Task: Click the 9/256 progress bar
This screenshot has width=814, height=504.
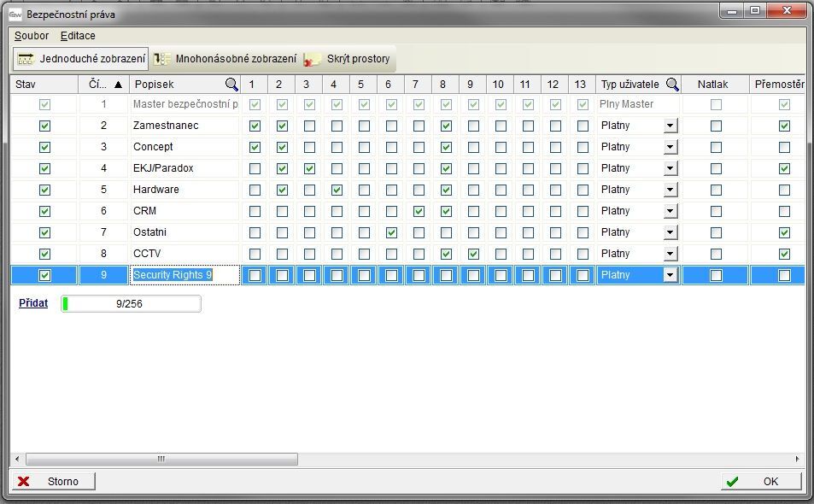Action: 131,303
